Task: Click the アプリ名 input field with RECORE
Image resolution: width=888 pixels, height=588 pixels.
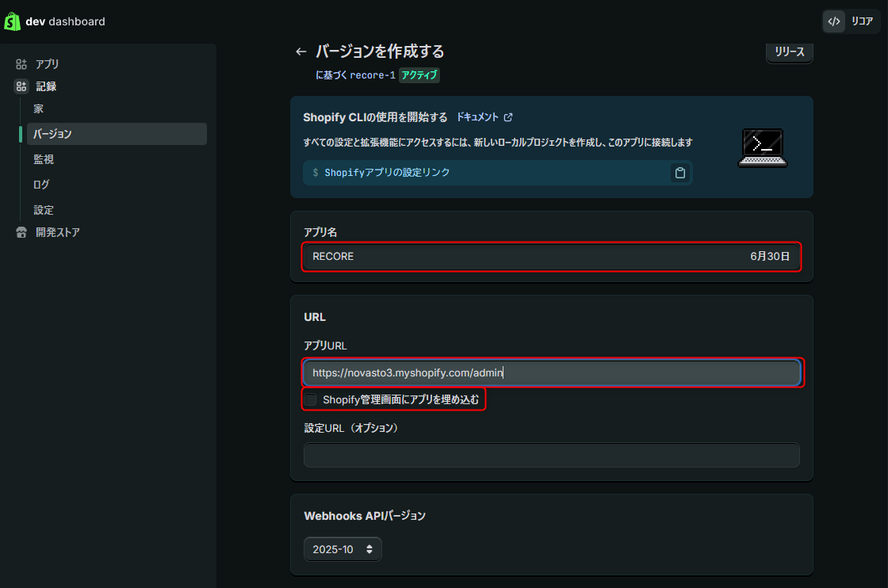Action: click(x=552, y=257)
